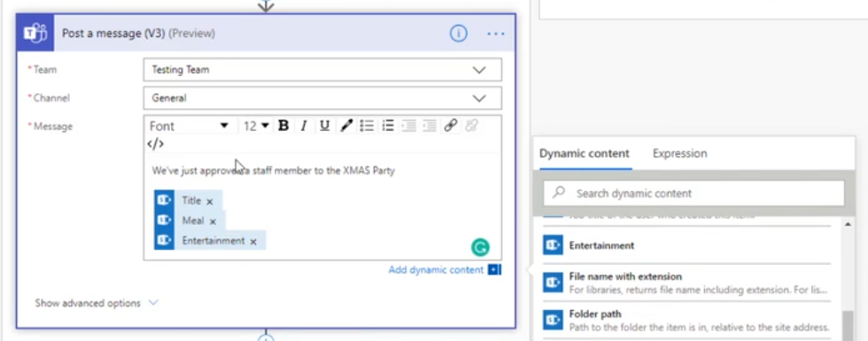Open the three-dots menu of Post a message
This screenshot has width=868, height=341.
[x=495, y=34]
